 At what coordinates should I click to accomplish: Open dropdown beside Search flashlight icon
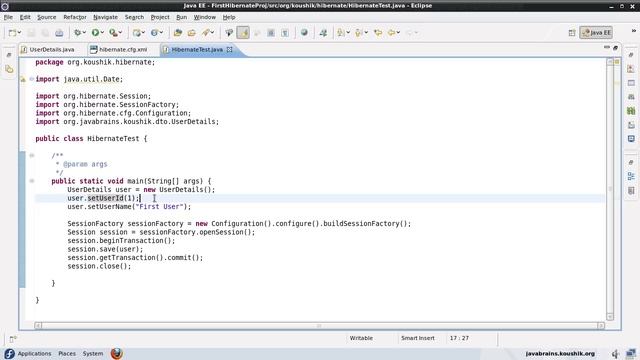pos(212,33)
